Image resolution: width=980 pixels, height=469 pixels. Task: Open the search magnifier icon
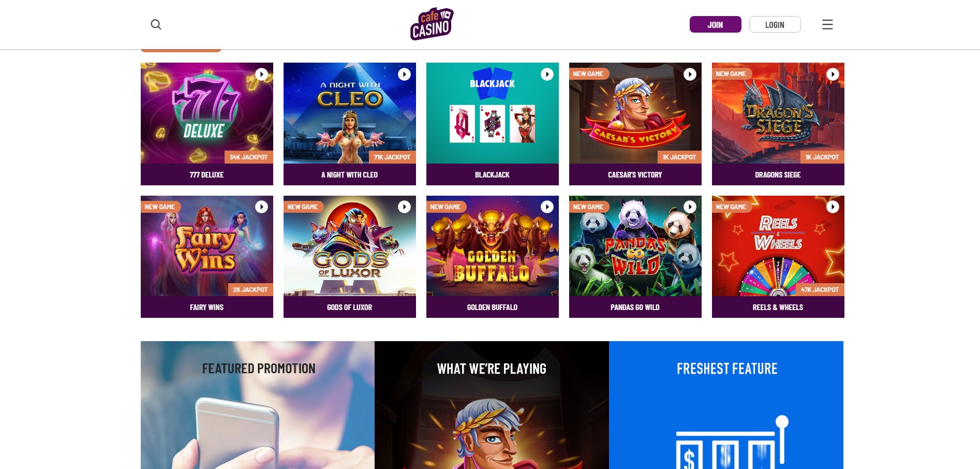156,24
